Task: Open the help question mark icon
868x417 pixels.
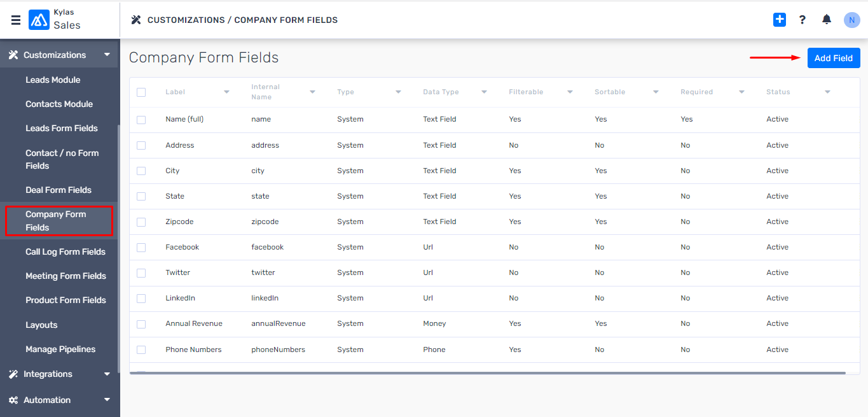Action: 803,20
